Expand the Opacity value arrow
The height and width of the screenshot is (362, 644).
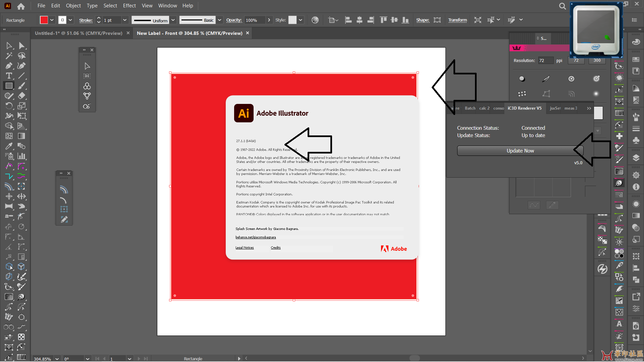[269, 20]
